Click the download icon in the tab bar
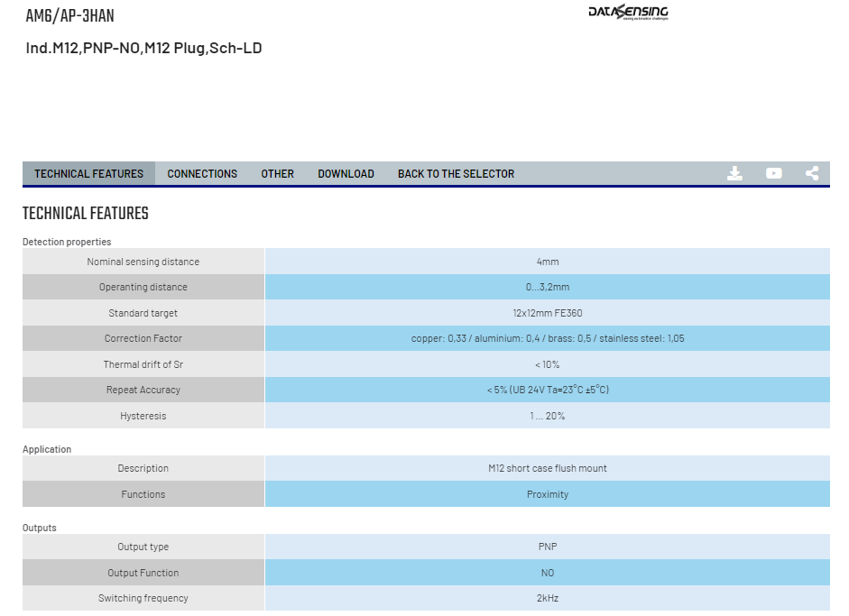This screenshot has width=849, height=616. click(734, 173)
